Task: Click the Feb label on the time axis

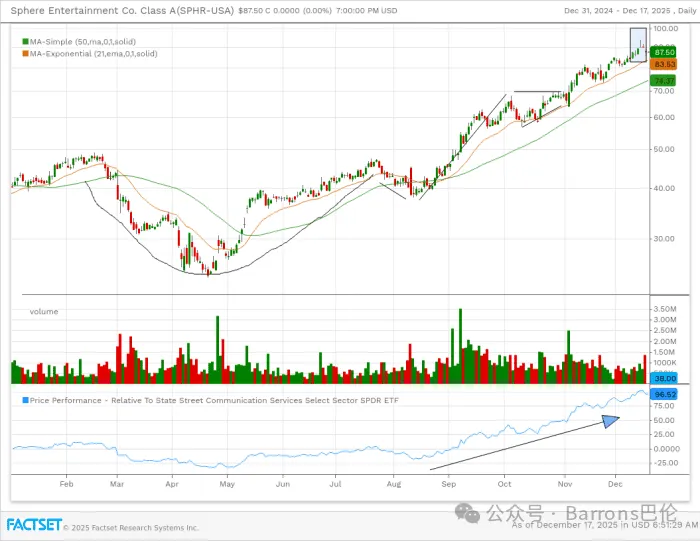Action: click(67, 484)
